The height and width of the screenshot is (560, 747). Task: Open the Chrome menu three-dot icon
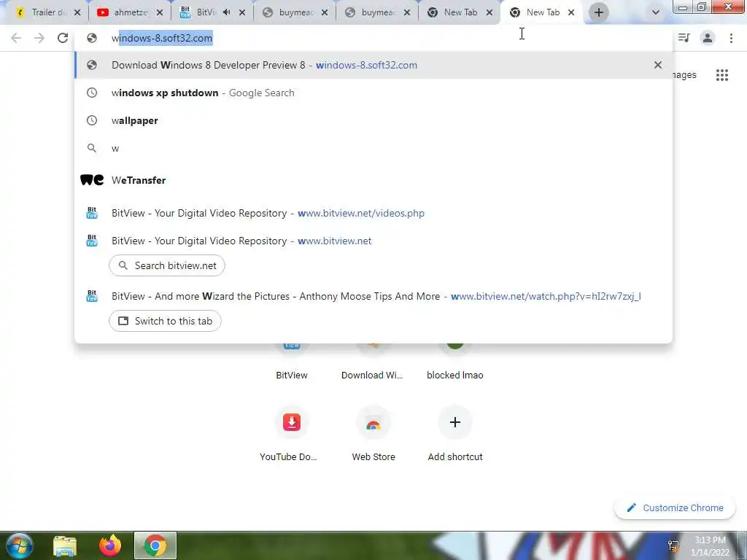click(x=731, y=38)
